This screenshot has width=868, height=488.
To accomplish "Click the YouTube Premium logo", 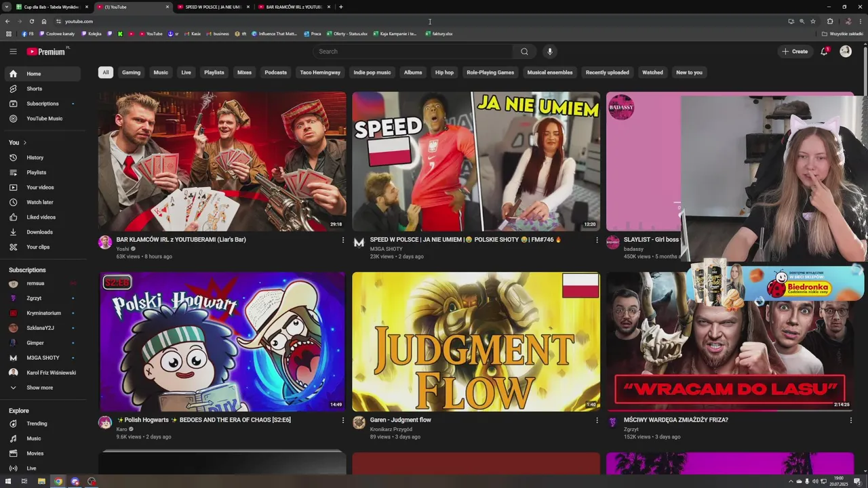I will [x=46, y=52].
